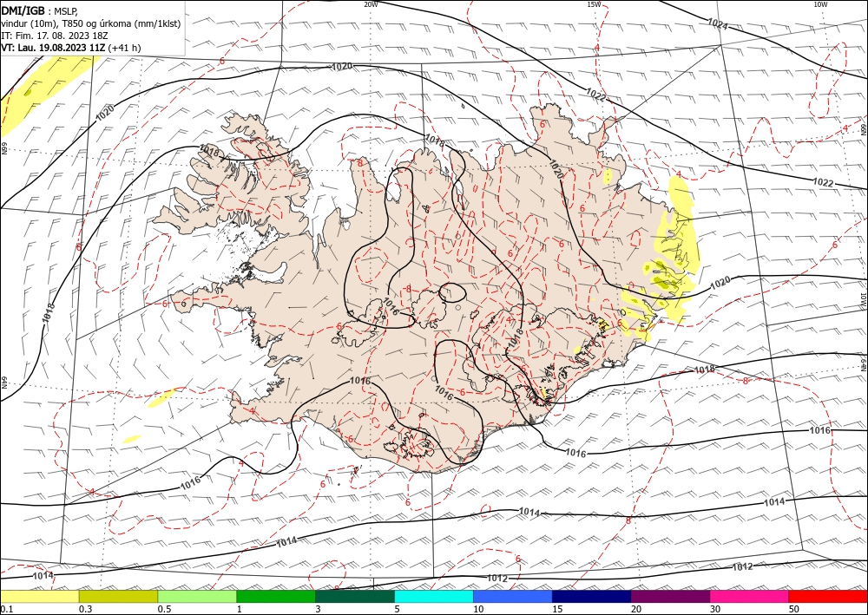This screenshot has width=868, height=615.
Task: Select the 'VT: Lau. 19.08.2023 11Z (+41 h)' line
Action: pos(71,48)
